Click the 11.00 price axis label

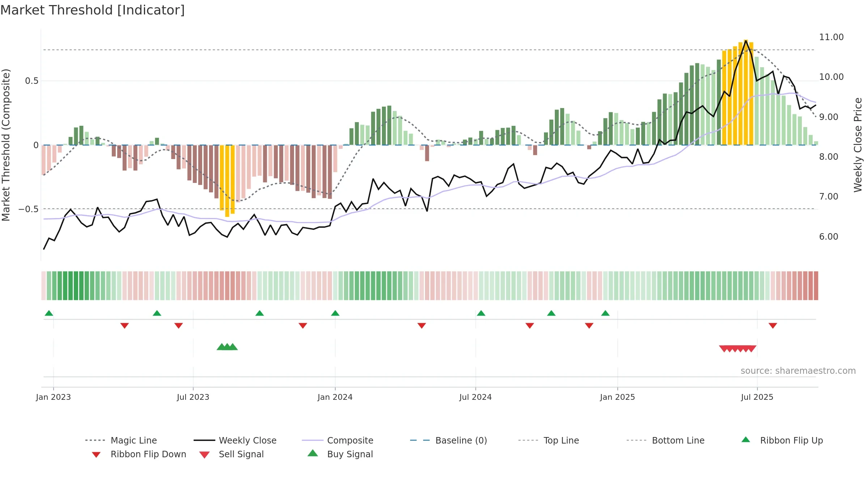[831, 37]
